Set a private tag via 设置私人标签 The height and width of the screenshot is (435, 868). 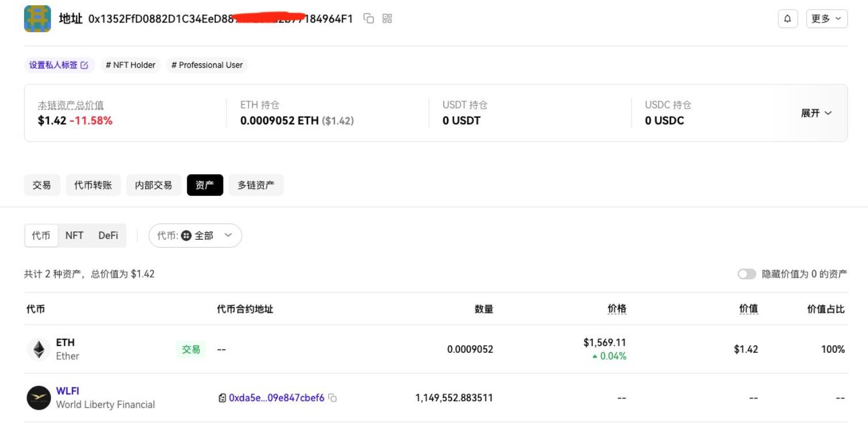click(59, 65)
